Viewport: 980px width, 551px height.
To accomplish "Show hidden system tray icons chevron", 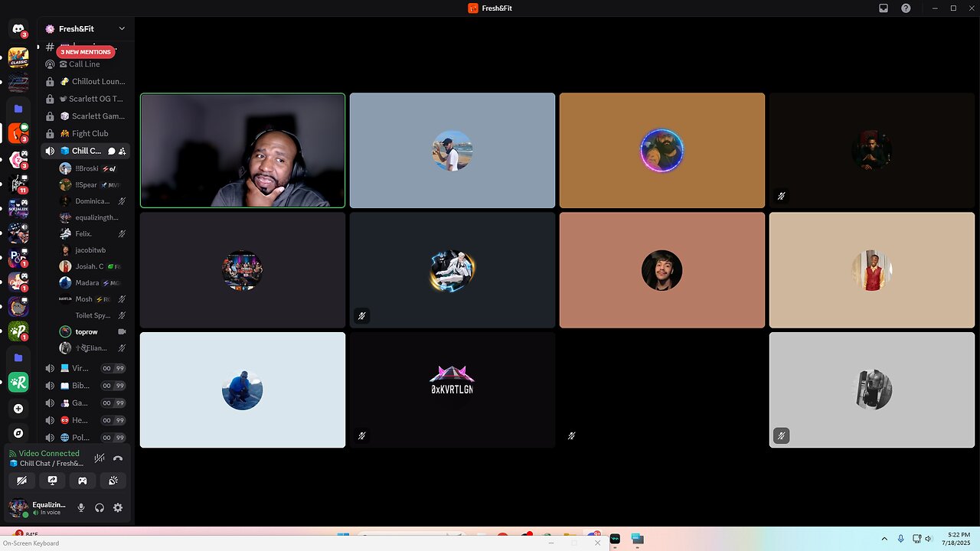I will click(x=884, y=539).
